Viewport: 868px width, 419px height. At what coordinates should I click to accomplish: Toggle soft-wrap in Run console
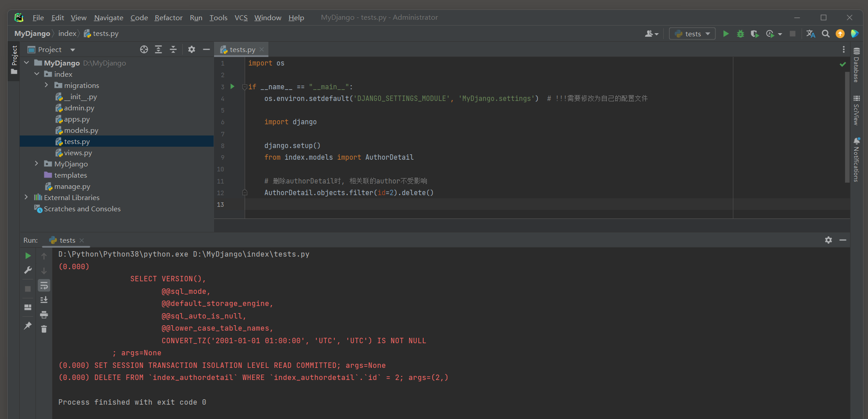[44, 285]
